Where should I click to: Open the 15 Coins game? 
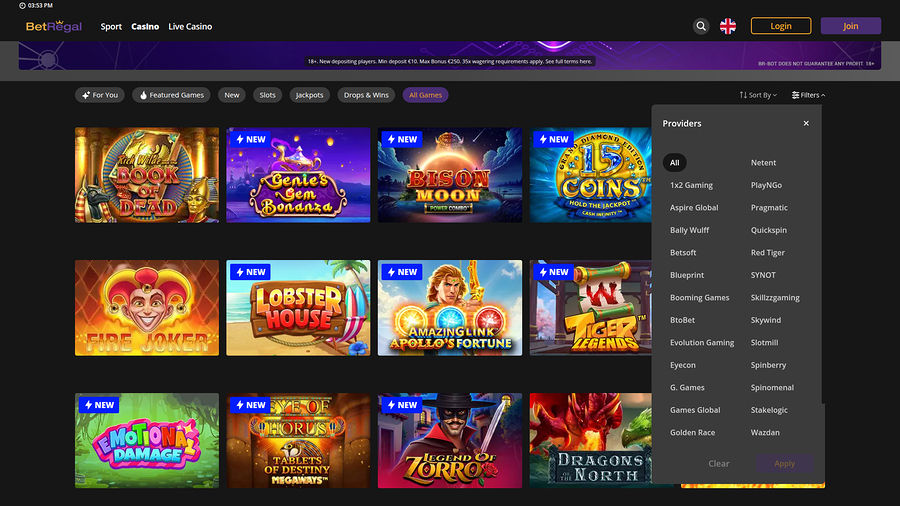591,175
